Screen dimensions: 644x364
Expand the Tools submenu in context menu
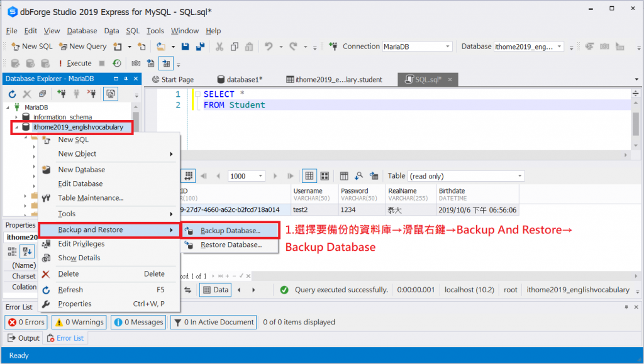pos(171,214)
